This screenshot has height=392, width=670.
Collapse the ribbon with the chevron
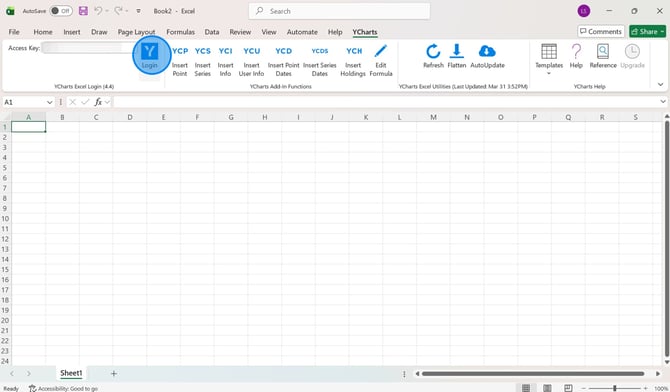(x=661, y=84)
